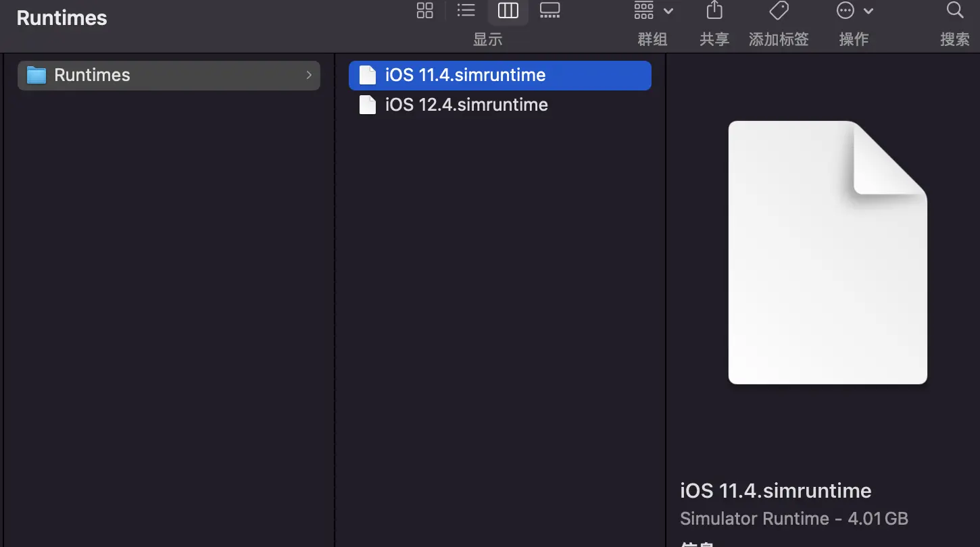The height and width of the screenshot is (547, 980).
Task: Click the 搜索 label in toolbar
Action: click(x=954, y=39)
